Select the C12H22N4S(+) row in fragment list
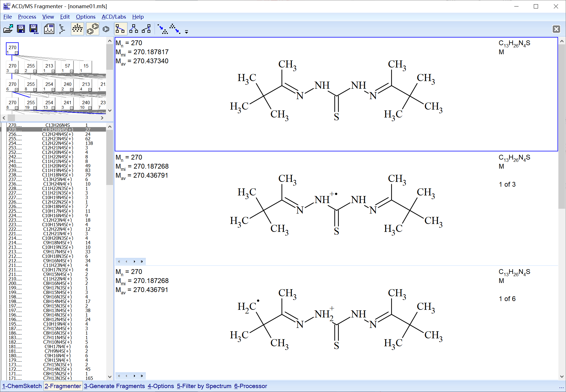The width and height of the screenshot is (566, 392). [x=58, y=143]
